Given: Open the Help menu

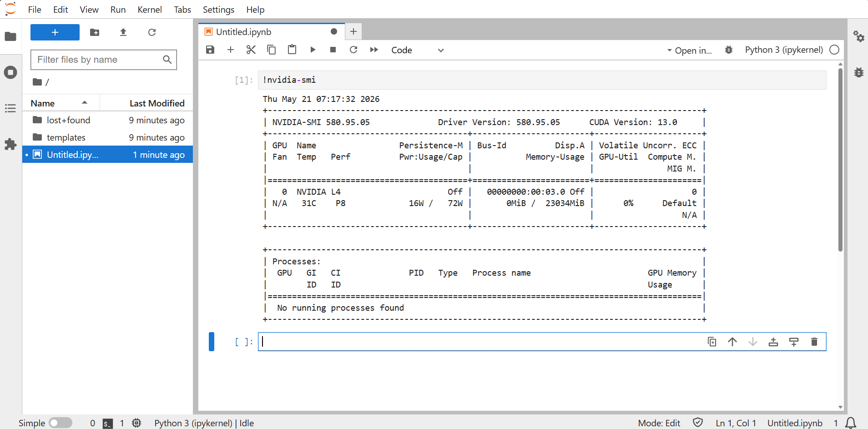Looking at the screenshot, I should [255, 10].
